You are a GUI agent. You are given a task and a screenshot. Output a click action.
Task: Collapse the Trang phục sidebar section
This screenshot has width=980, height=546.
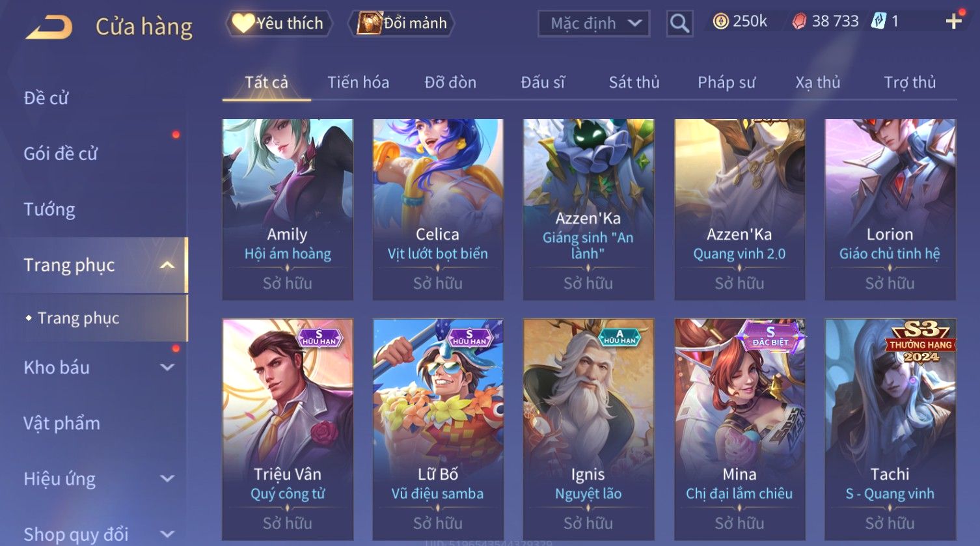pos(167,265)
